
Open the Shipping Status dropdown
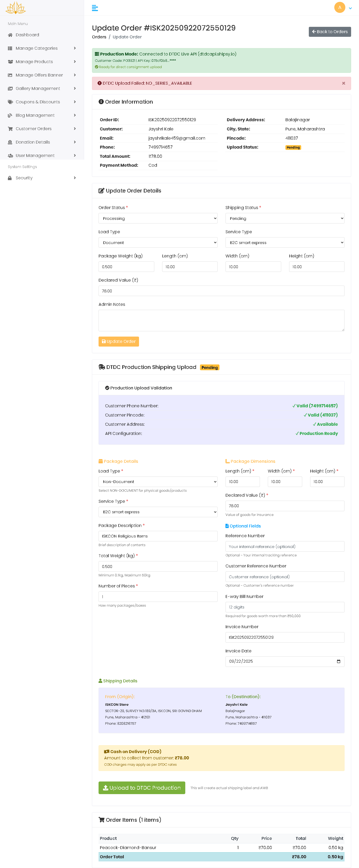click(x=285, y=218)
